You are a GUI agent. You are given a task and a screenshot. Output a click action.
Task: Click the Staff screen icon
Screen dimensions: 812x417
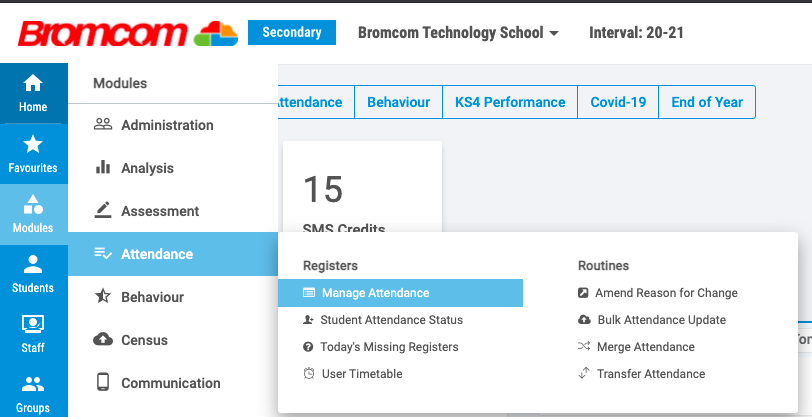33,324
